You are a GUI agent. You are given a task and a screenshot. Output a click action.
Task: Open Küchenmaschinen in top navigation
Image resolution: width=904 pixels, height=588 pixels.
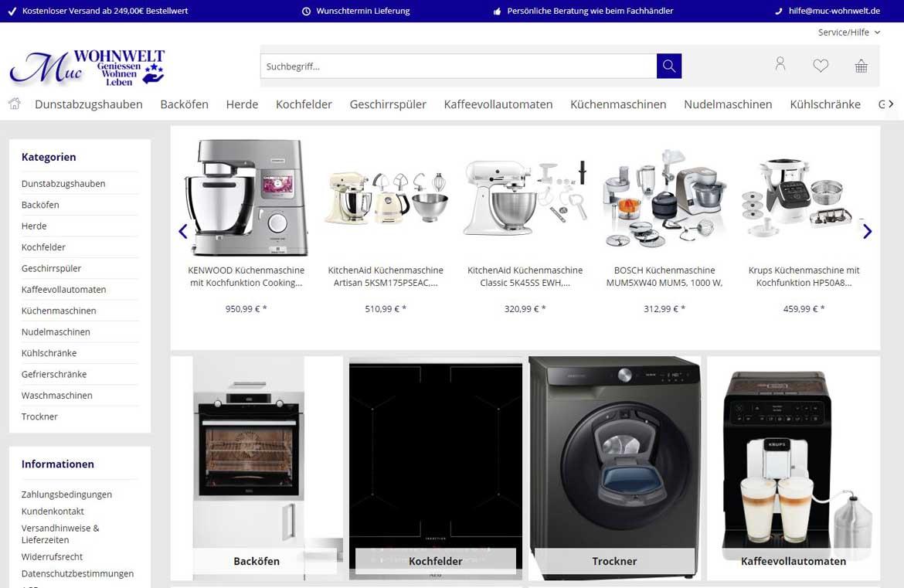click(x=618, y=104)
